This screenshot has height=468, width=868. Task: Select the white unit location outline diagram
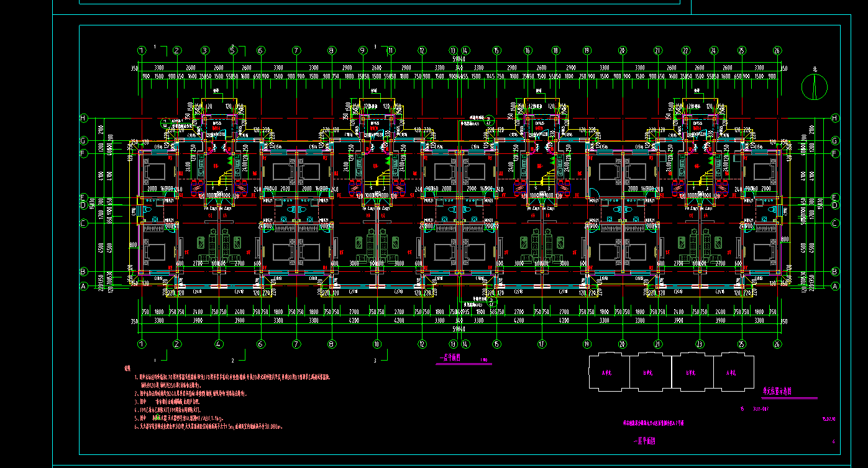coord(671,371)
